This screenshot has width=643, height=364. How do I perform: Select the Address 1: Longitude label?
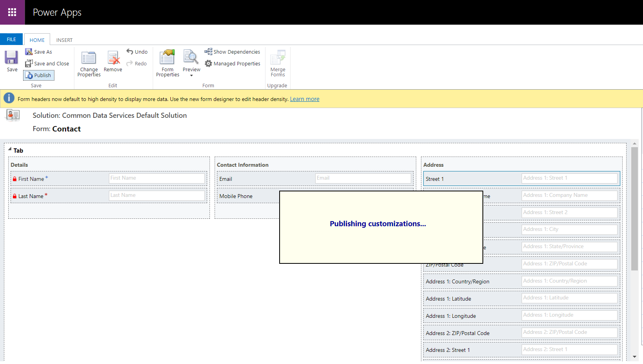(x=451, y=316)
